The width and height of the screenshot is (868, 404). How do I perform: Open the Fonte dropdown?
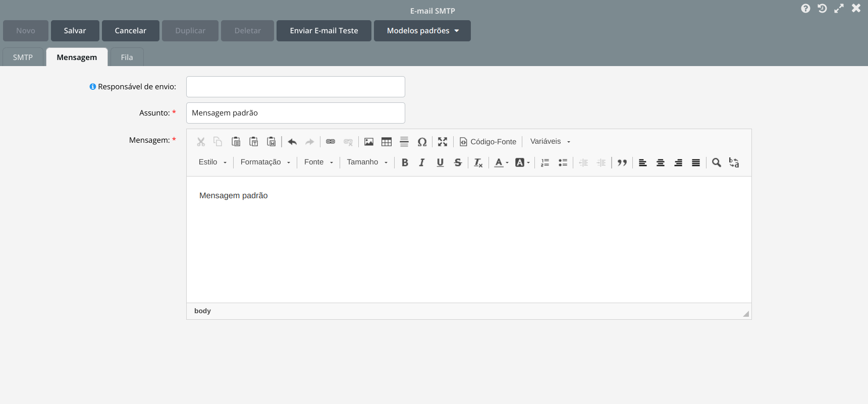click(x=318, y=162)
